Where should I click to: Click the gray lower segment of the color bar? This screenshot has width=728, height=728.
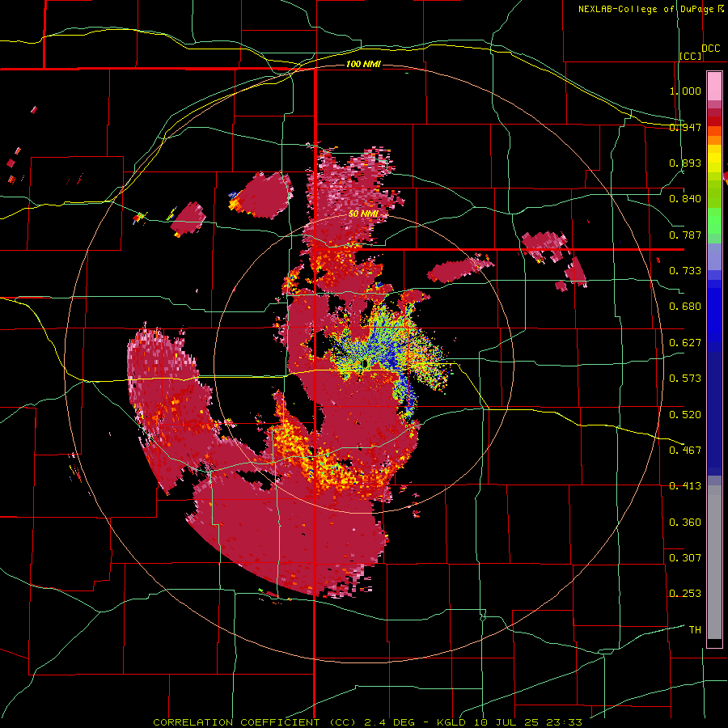(x=714, y=562)
